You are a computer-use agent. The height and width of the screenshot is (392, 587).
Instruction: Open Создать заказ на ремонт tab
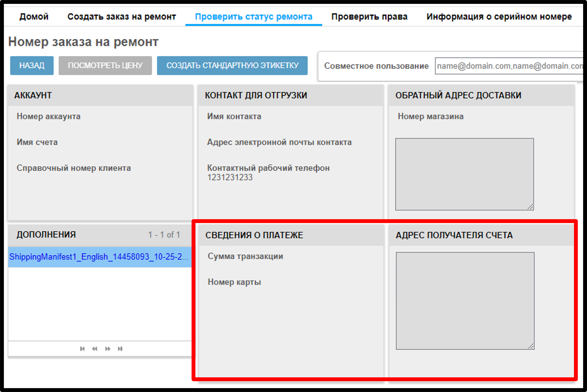coord(122,16)
